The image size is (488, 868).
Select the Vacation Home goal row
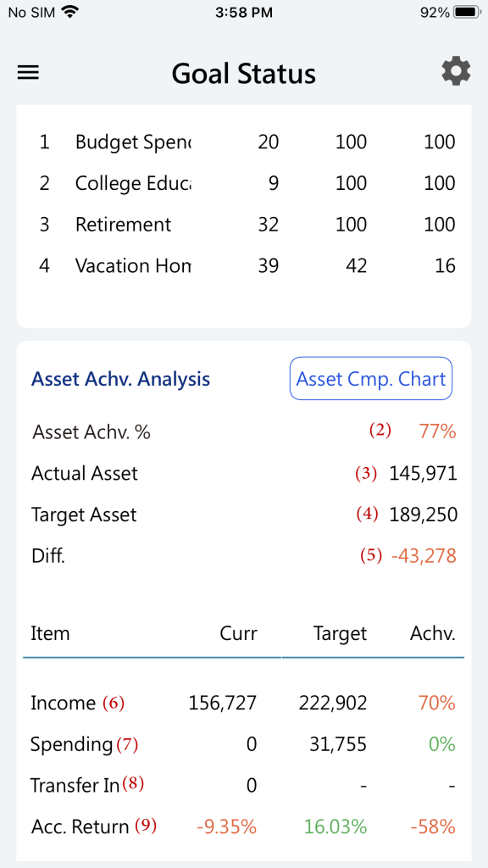tap(244, 265)
